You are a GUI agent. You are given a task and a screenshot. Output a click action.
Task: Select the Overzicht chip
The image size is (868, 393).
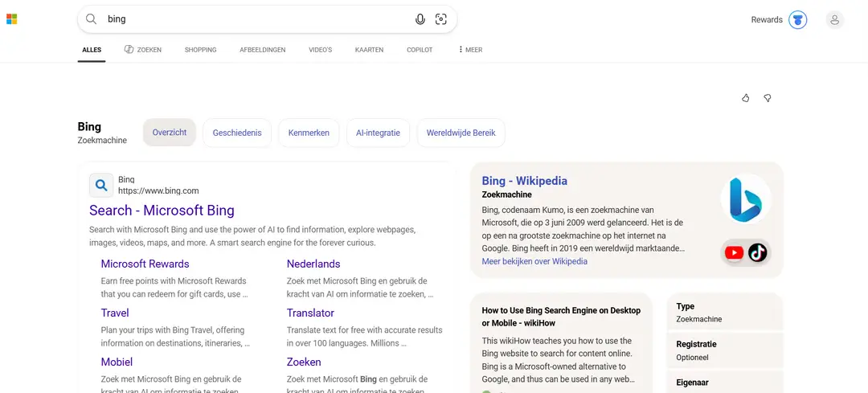(170, 133)
